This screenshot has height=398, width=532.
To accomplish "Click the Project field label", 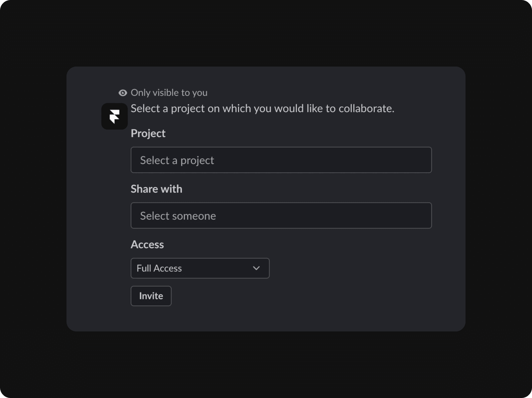I will [148, 133].
